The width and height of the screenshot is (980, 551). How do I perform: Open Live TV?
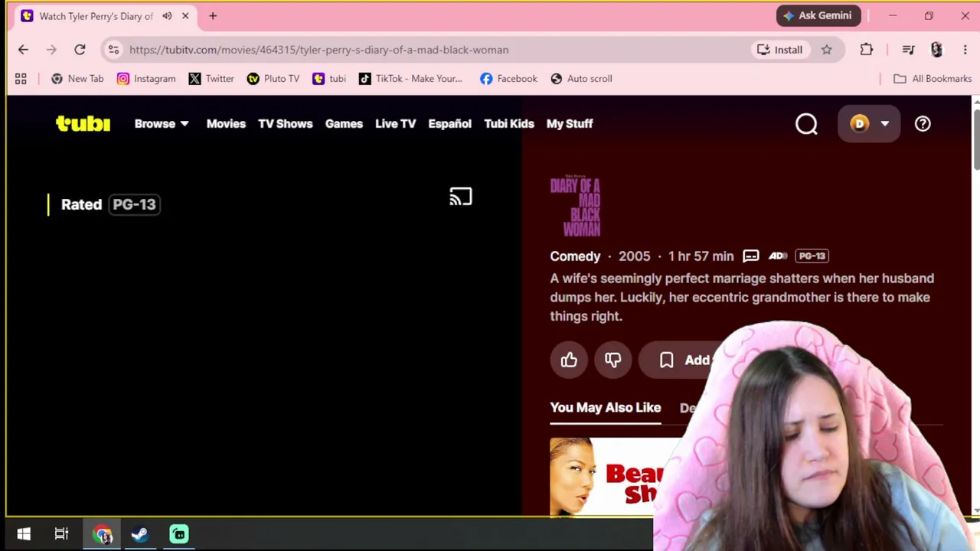(x=396, y=124)
